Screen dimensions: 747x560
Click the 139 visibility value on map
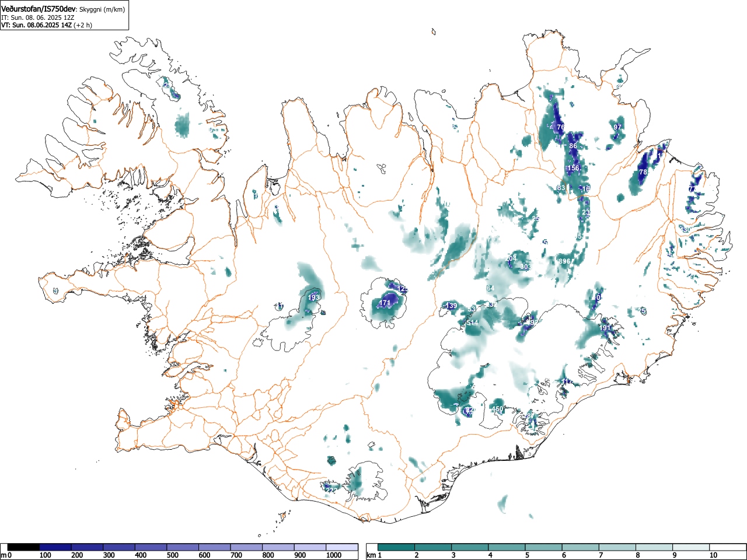[452, 306]
